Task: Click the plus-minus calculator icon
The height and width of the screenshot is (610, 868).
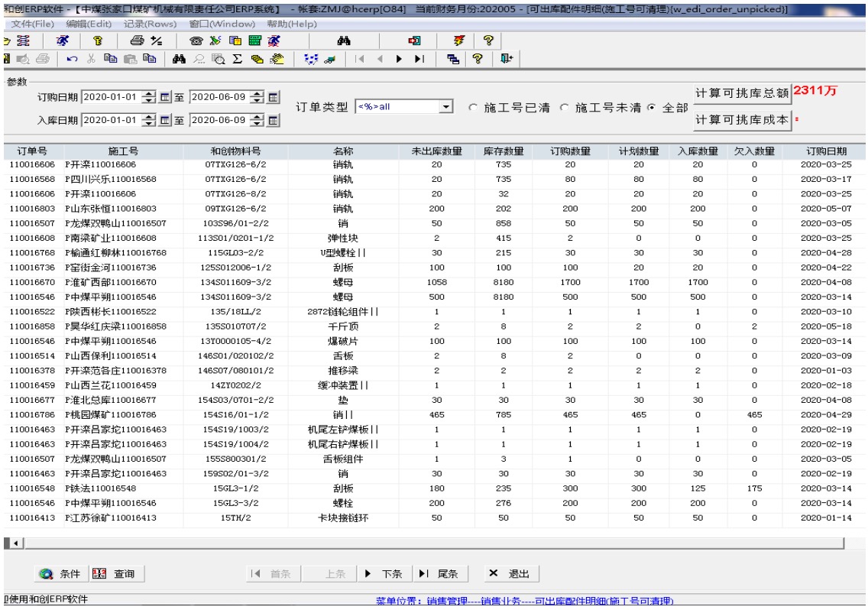Action: [x=157, y=41]
